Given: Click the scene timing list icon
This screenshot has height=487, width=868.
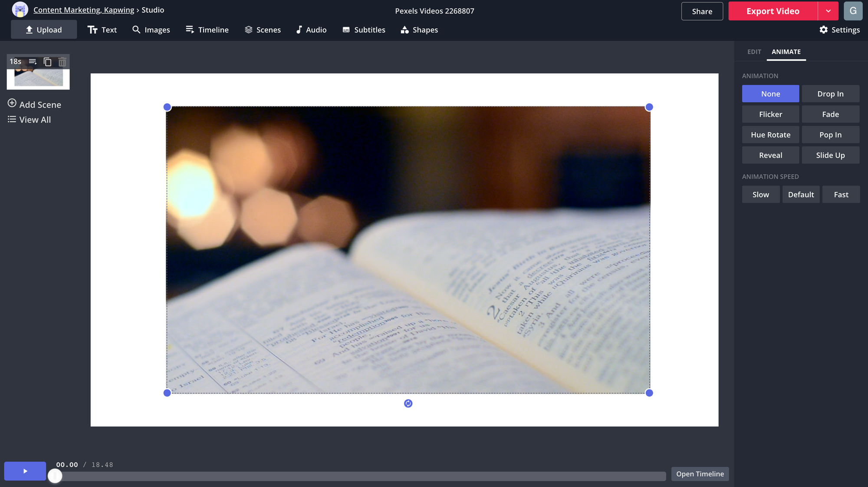Looking at the screenshot, I should (x=33, y=62).
